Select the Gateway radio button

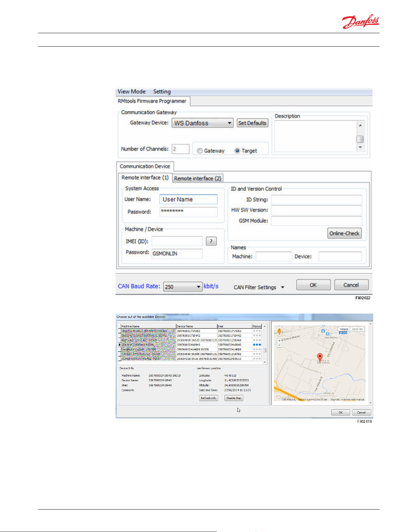click(x=200, y=151)
